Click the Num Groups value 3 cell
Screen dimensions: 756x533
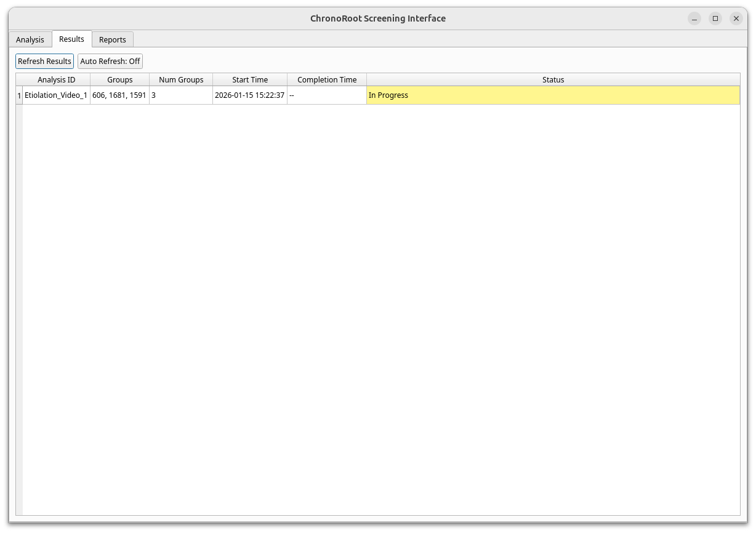pyautogui.click(x=181, y=95)
